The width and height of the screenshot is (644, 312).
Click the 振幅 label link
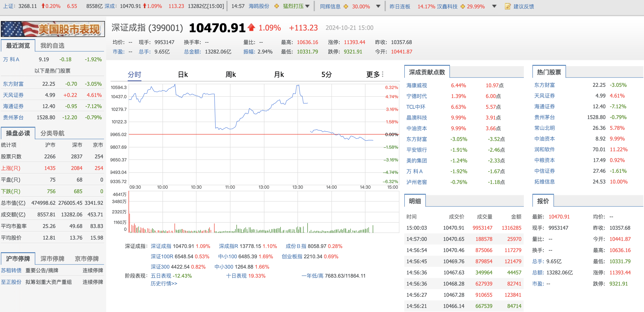coord(250,52)
